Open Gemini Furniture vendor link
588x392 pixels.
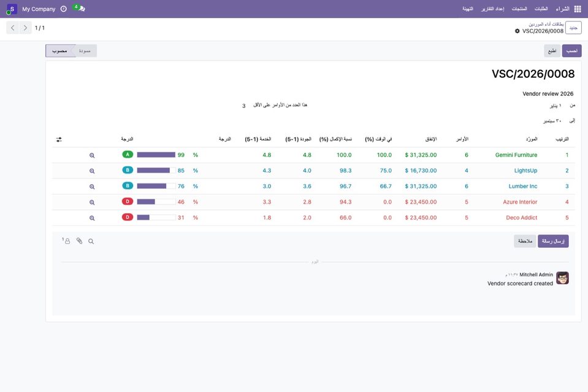click(516, 155)
